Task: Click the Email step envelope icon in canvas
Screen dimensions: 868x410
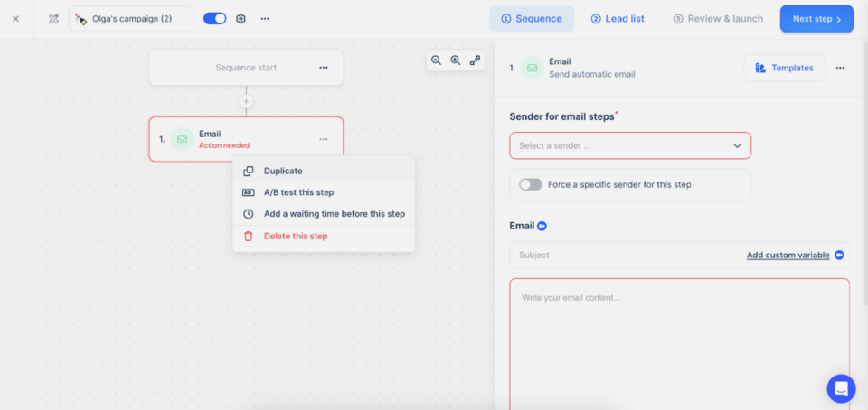Action: 182,139
